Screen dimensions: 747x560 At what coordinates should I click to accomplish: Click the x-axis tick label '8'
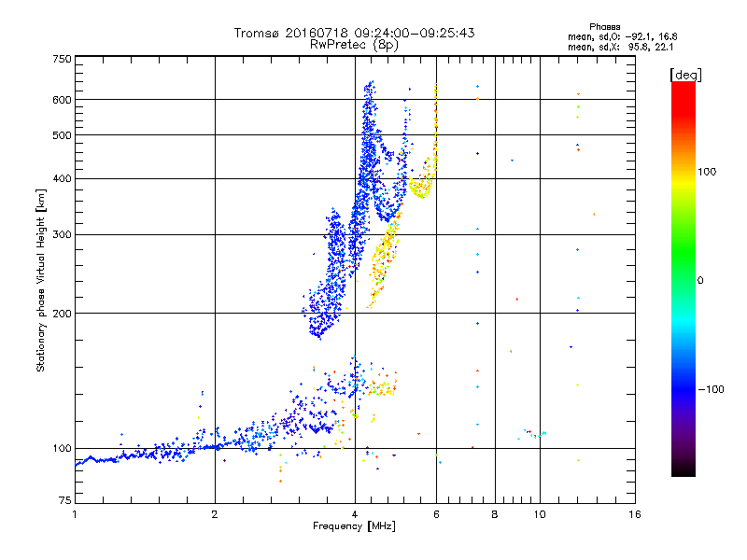(x=495, y=514)
